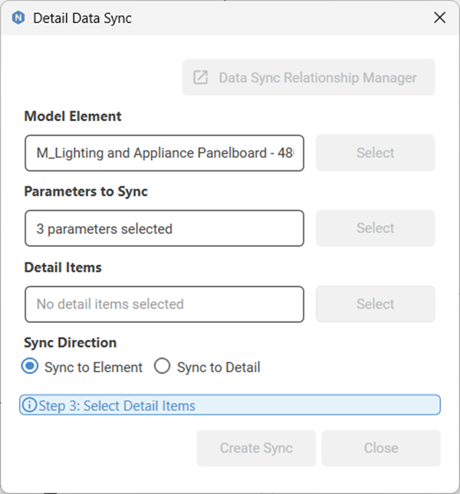
Task: Click Select next to Parameters to Sync
Action: pos(375,228)
